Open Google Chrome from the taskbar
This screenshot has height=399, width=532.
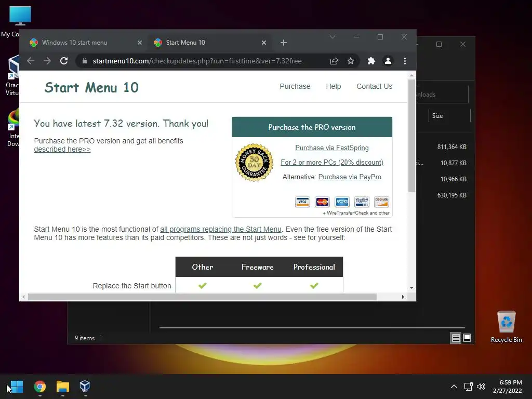[x=40, y=387]
